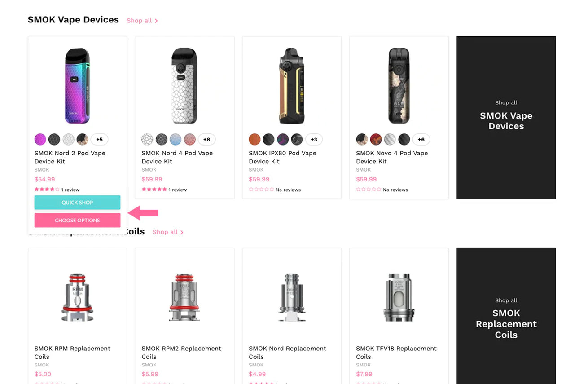
Task: Open SMOK Nord 4 Pod Vape product image
Action: click(184, 86)
